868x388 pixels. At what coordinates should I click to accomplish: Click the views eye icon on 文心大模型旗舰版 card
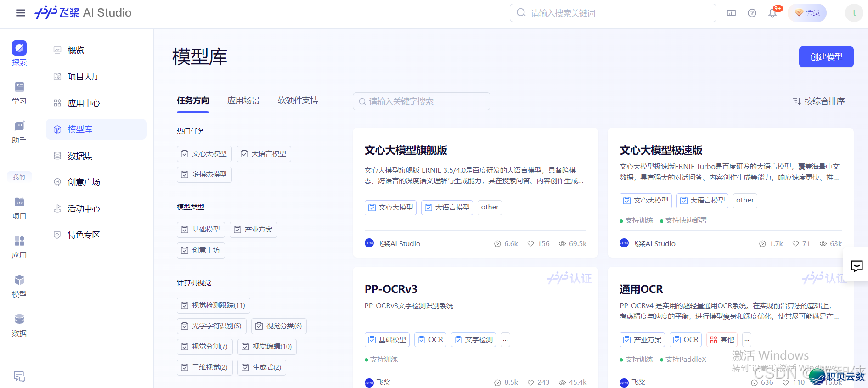pyautogui.click(x=562, y=244)
